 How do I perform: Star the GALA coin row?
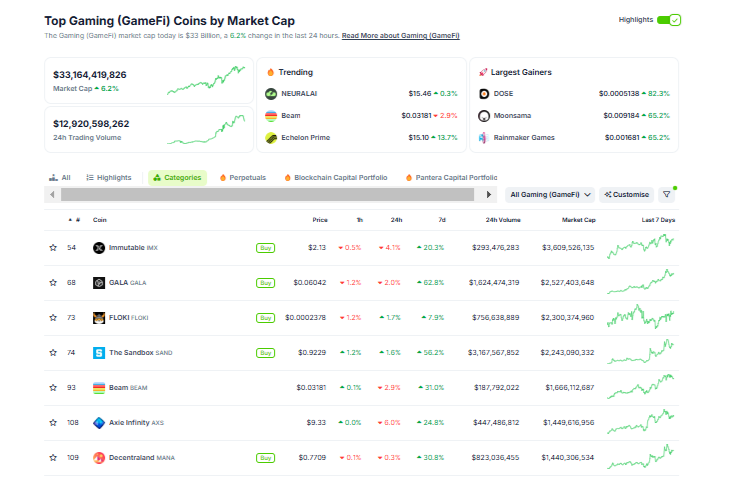[x=53, y=283]
